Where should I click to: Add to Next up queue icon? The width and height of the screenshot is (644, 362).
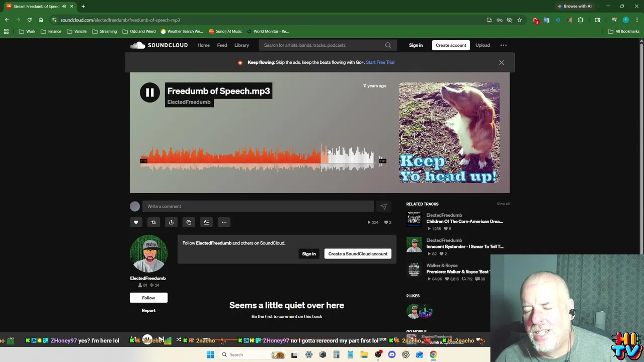coord(206,222)
